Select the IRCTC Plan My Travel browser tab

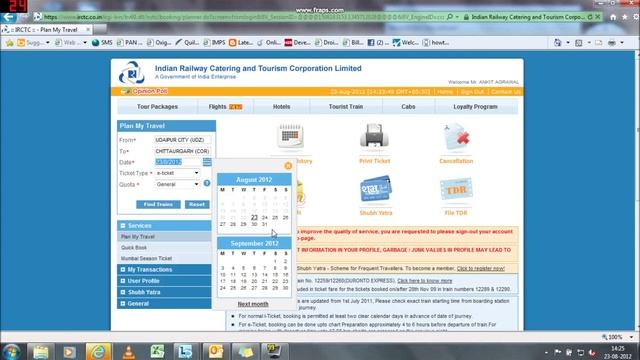pyautogui.click(x=46, y=30)
